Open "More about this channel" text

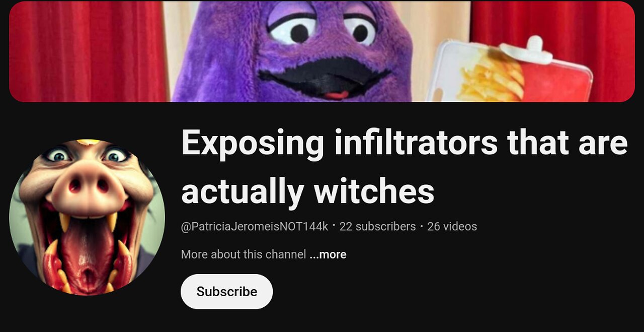[x=244, y=254]
